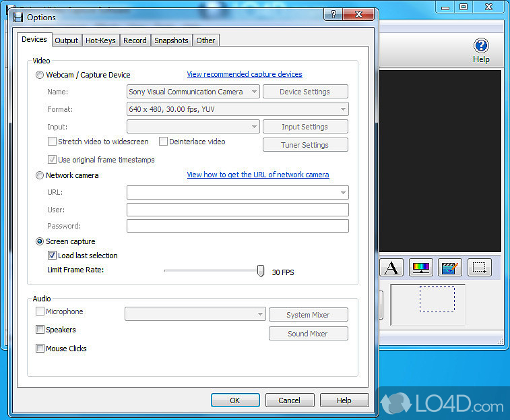Click in the User input field
Image resolution: width=510 pixels, height=420 pixels.
237,210
